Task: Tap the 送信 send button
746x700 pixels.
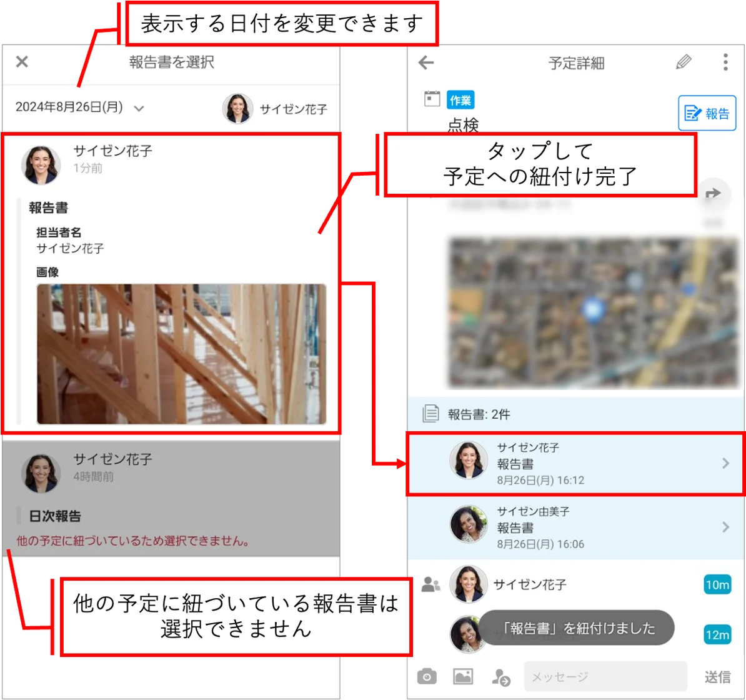Action: [717, 677]
